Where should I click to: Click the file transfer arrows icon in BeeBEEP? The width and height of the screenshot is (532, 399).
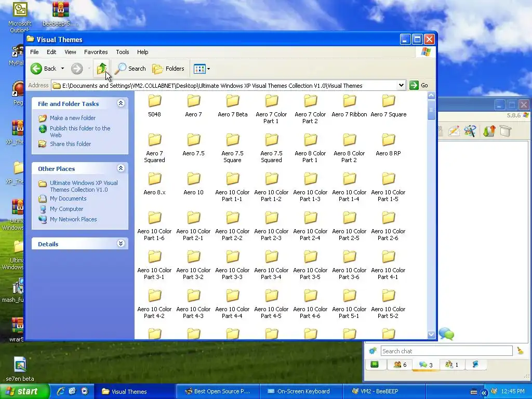489,130
